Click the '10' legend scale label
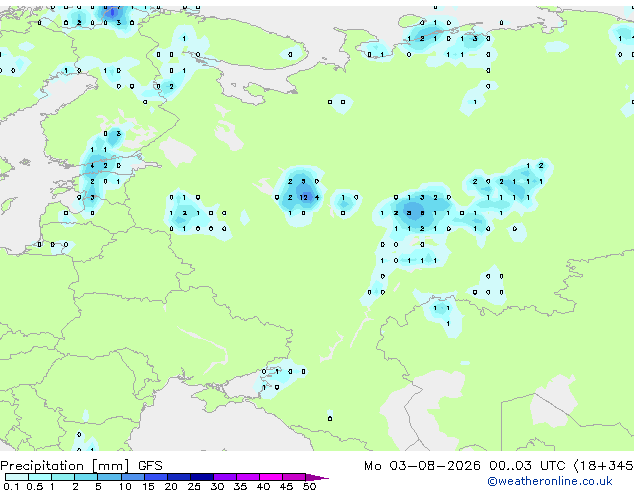 pyautogui.click(x=125, y=486)
